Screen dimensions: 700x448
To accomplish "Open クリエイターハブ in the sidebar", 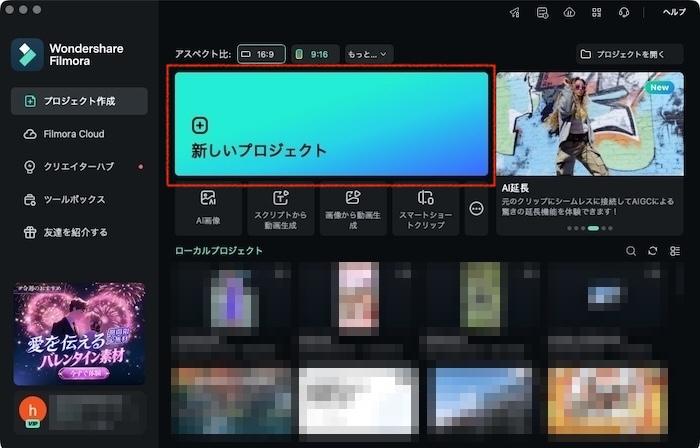I will 79,166.
